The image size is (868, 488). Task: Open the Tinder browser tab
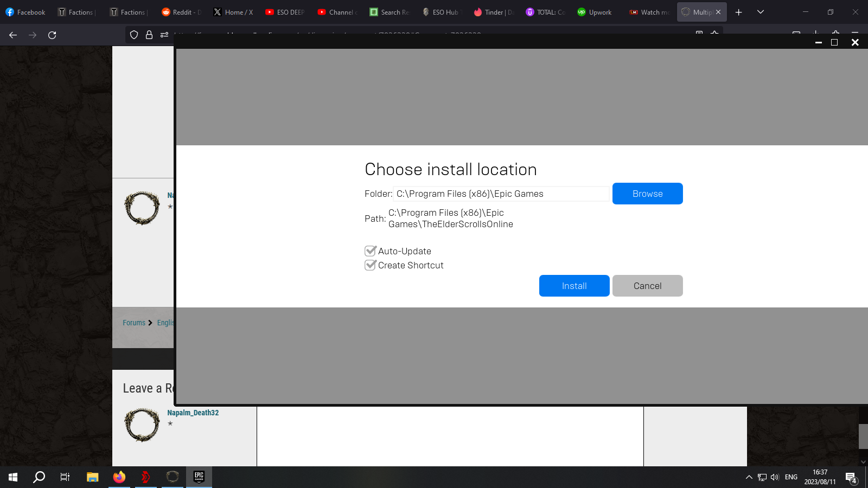tap(493, 12)
